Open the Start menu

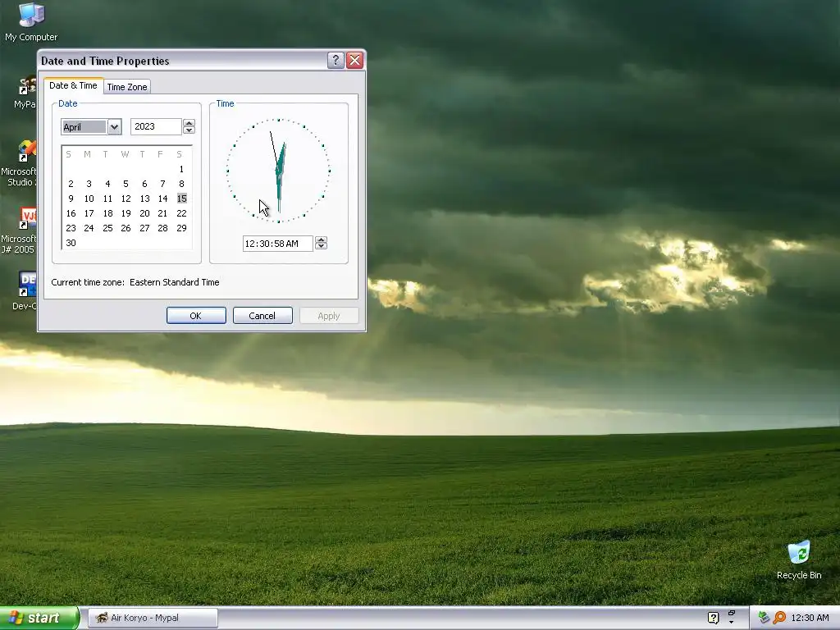[x=39, y=618]
